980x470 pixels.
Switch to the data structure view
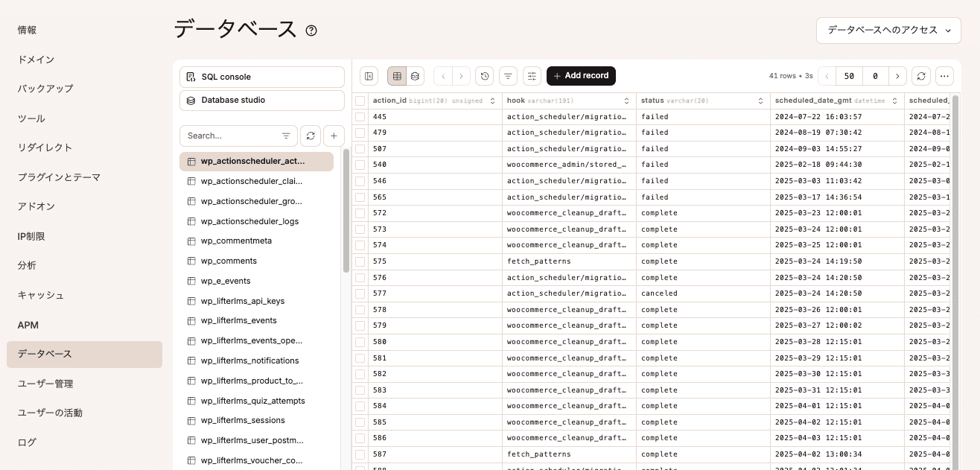[415, 75]
